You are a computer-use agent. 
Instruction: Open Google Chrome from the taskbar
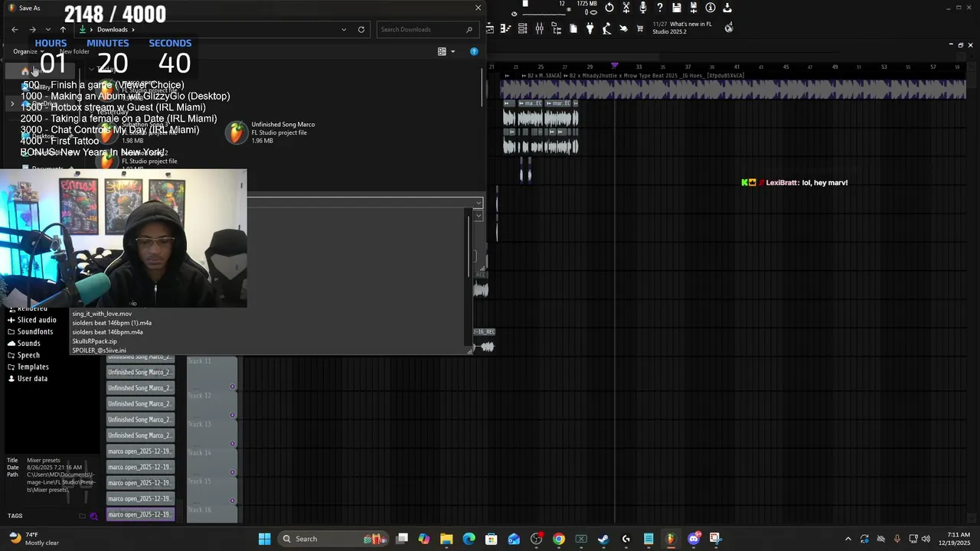pos(559,539)
